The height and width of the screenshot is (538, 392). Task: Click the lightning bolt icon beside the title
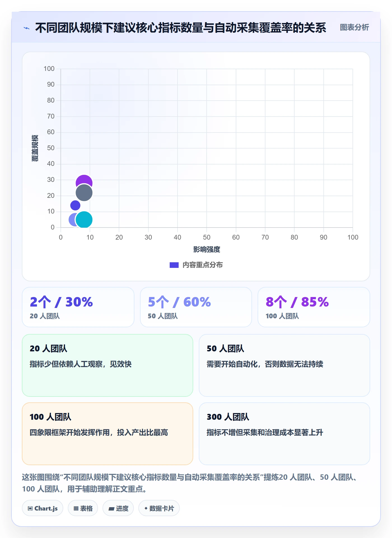tap(27, 28)
